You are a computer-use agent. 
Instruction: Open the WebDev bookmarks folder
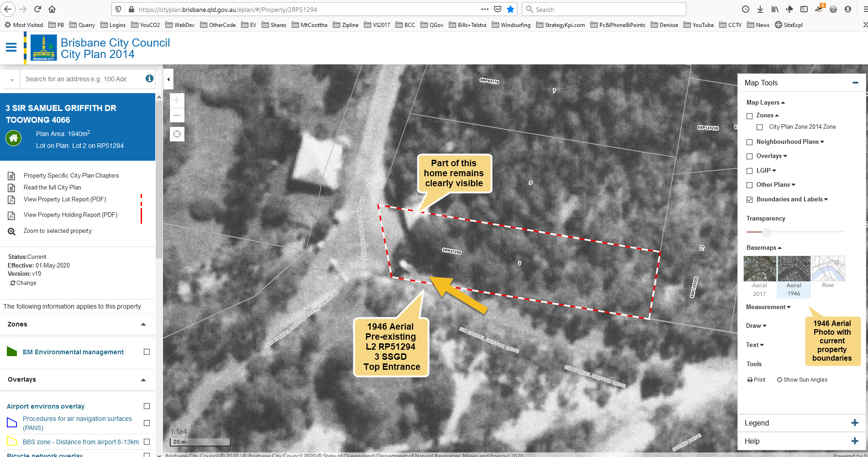(x=180, y=25)
